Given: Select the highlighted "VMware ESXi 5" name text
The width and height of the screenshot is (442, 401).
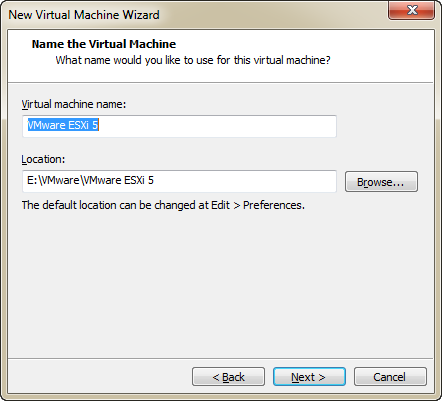Looking at the screenshot, I should (63, 125).
